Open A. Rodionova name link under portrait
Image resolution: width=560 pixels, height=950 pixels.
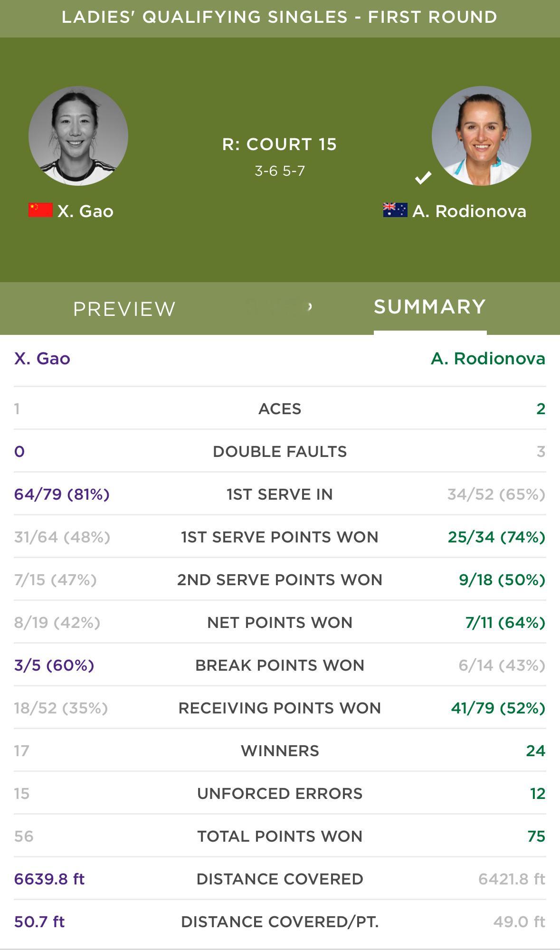(469, 211)
